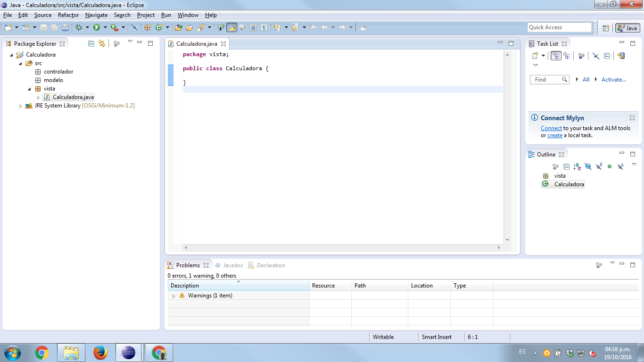This screenshot has height=362, width=644.
Task: Switch to the Javadoc tab
Action: [227, 265]
